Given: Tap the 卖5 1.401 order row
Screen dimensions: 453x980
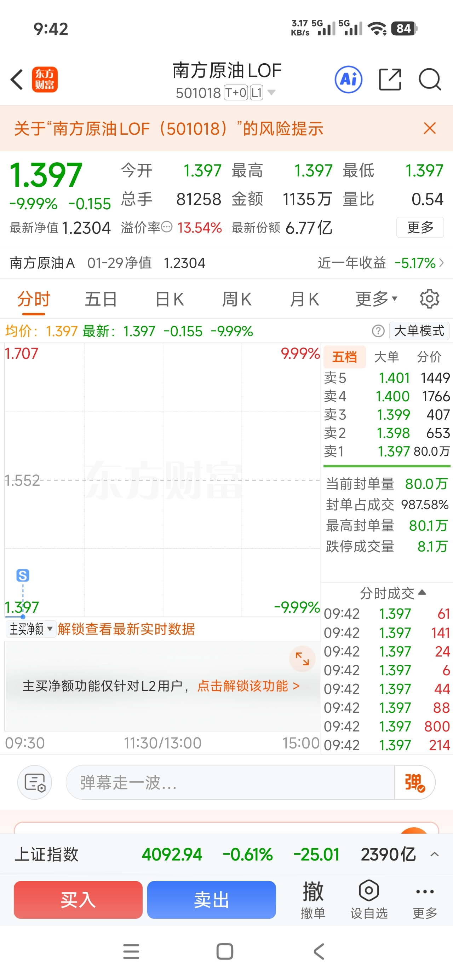Looking at the screenshot, I should click(387, 378).
